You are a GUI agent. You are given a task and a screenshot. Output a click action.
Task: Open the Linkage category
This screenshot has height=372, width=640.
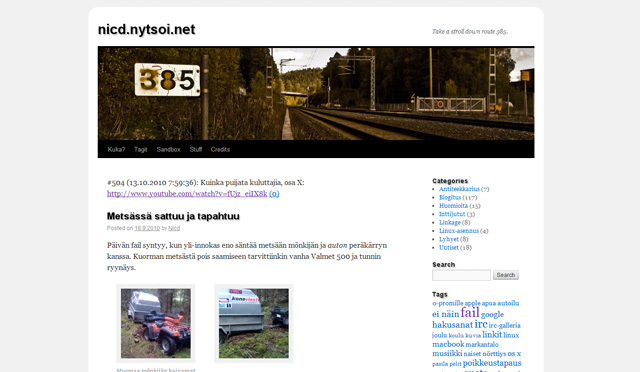click(450, 223)
